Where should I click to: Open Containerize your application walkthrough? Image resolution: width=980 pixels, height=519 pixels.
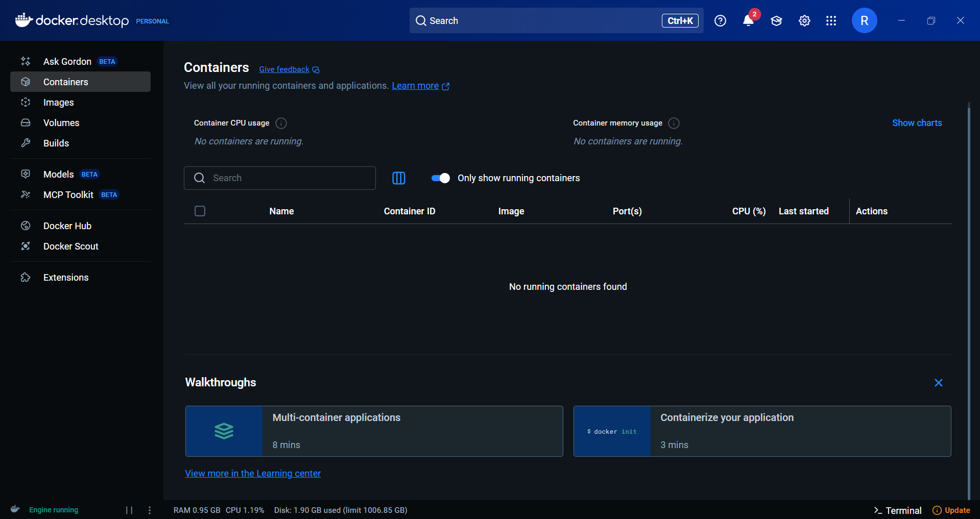762,431
